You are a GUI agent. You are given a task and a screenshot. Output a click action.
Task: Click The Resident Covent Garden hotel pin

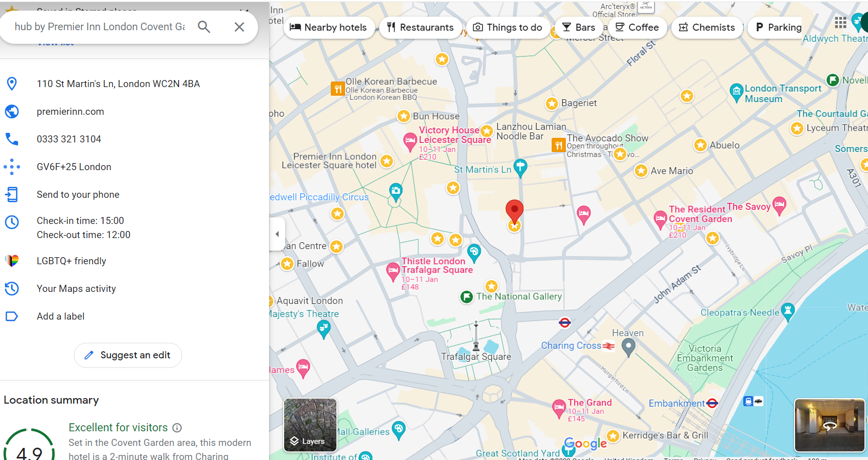(x=660, y=220)
